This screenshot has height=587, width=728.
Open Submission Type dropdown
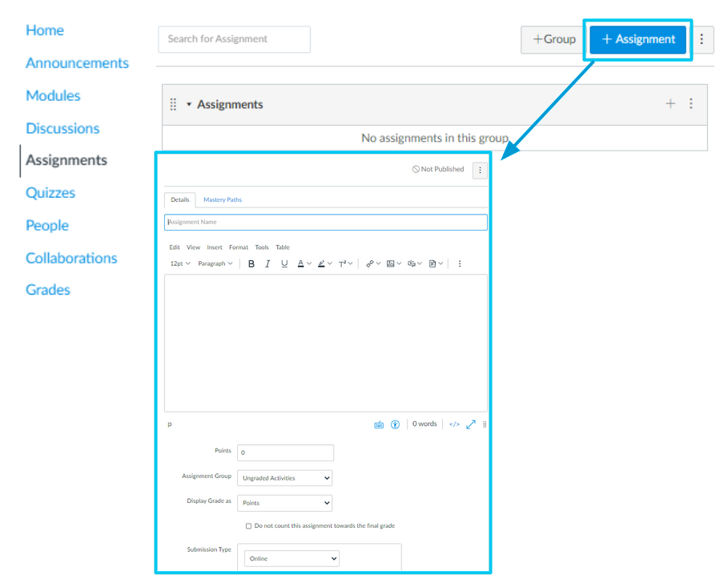[x=292, y=558]
